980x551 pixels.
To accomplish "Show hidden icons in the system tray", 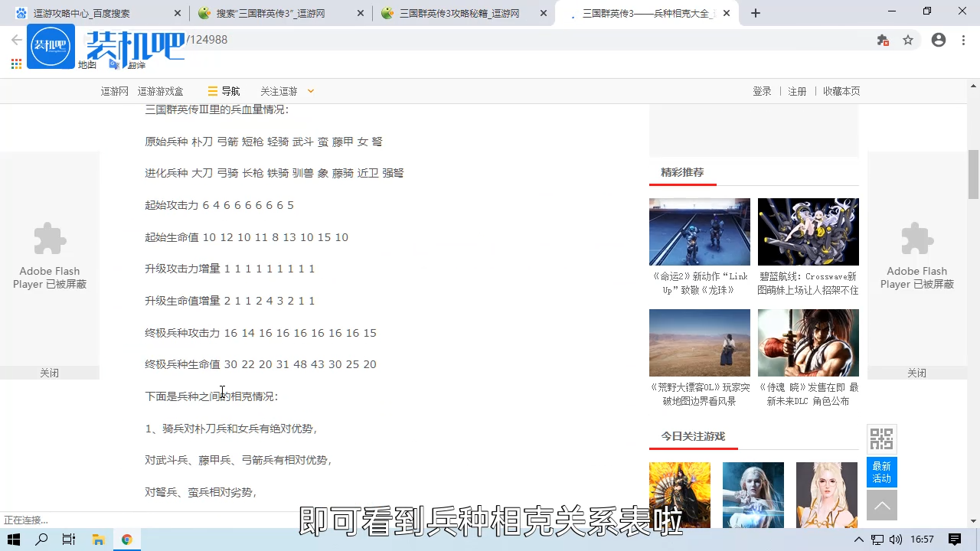I will 859,540.
